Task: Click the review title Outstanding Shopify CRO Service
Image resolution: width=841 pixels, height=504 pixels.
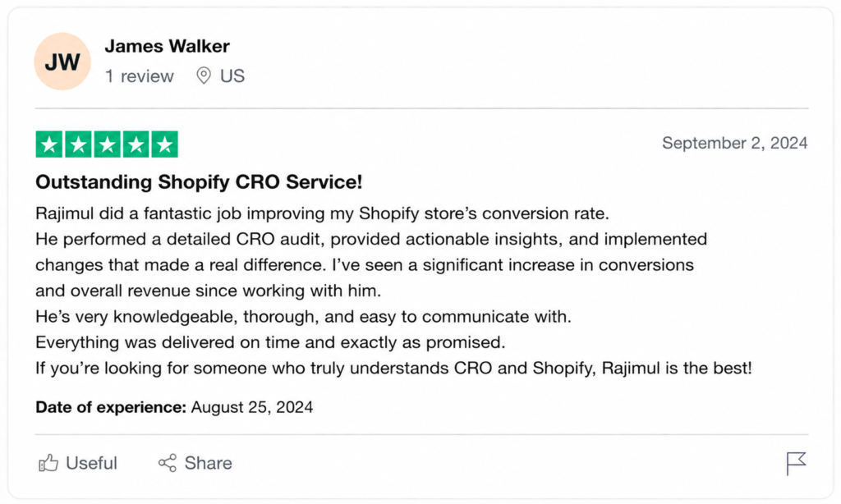Action: 199,181
